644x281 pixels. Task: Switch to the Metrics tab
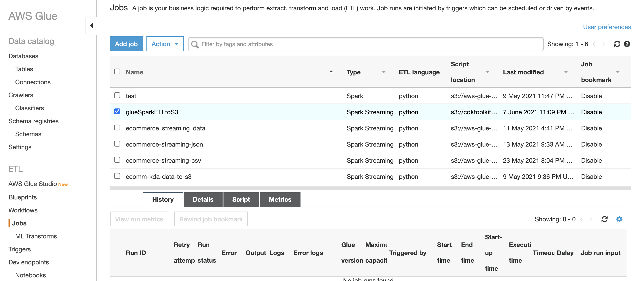pos(280,199)
